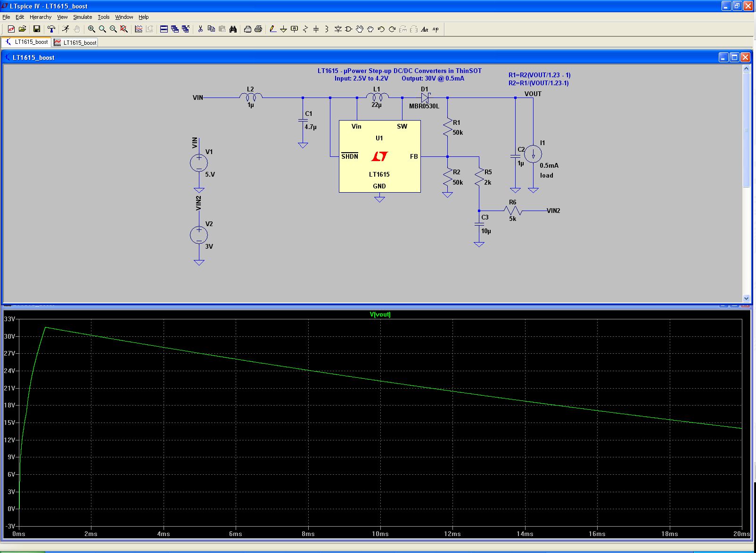
Task: Click the schematic scrollbar down arrow
Action: click(x=746, y=298)
